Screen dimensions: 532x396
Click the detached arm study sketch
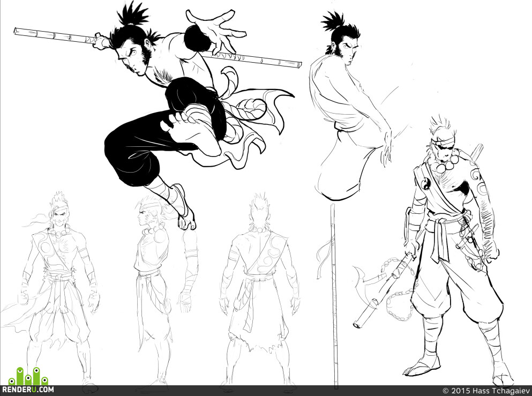point(188,272)
